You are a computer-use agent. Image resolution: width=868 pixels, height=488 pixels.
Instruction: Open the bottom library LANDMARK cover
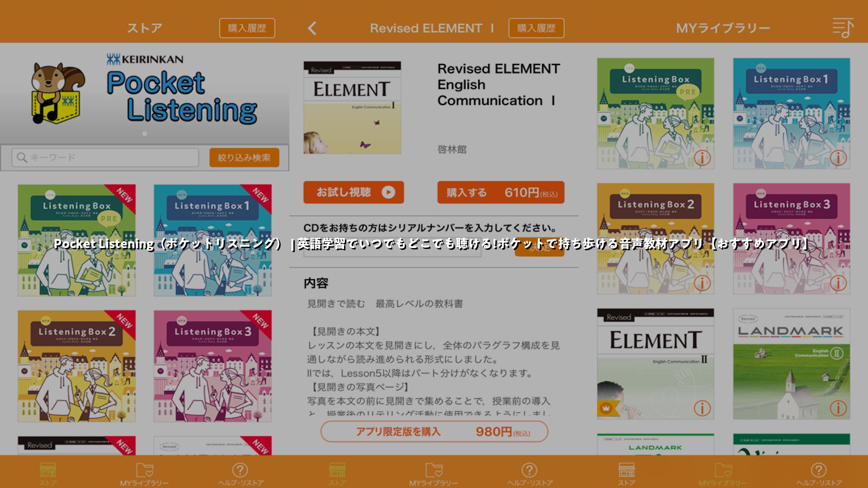[656, 445]
